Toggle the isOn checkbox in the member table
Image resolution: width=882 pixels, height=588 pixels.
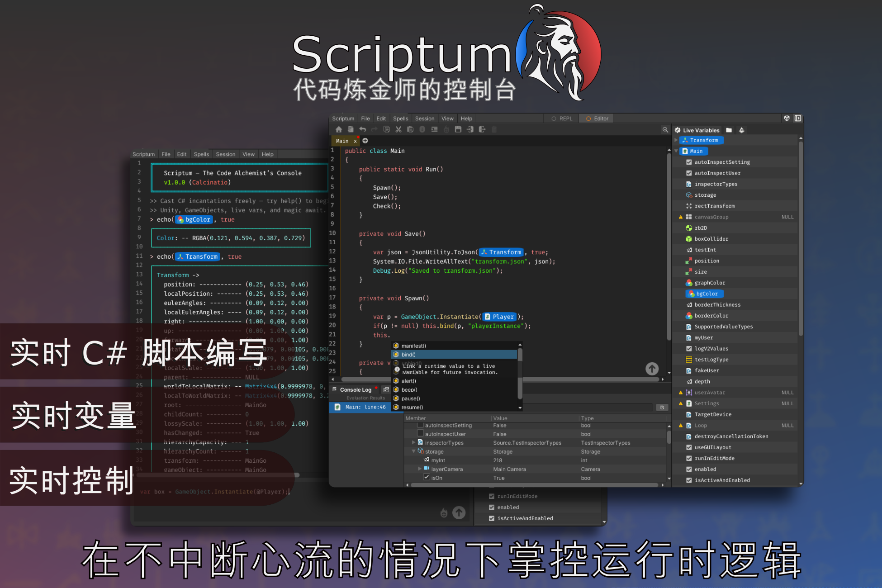point(427,477)
